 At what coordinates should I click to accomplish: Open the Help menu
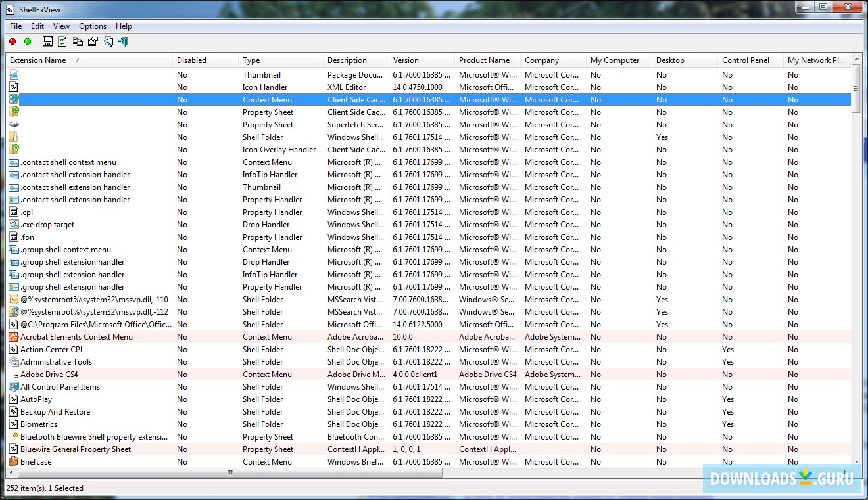click(x=124, y=26)
